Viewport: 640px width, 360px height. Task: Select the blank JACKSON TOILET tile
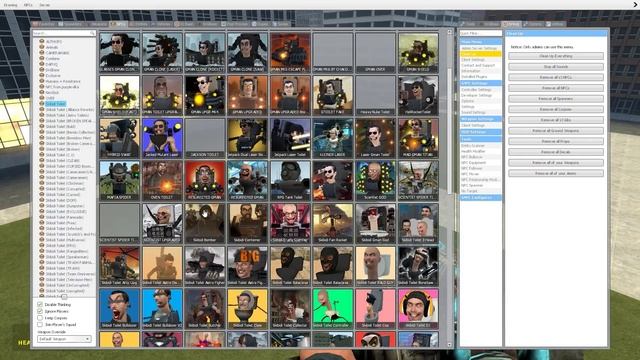(205, 138)
